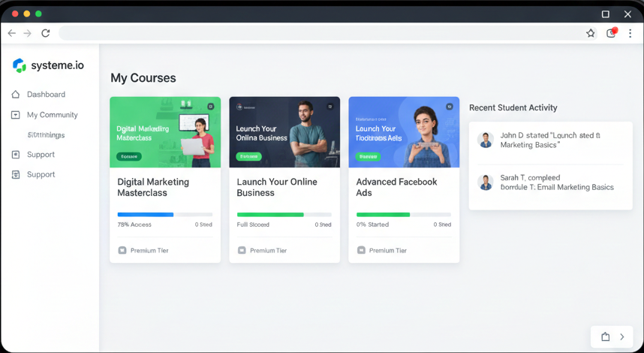
Task: Click green button on Launch Your Online Business banner
Action: (249, 156)
